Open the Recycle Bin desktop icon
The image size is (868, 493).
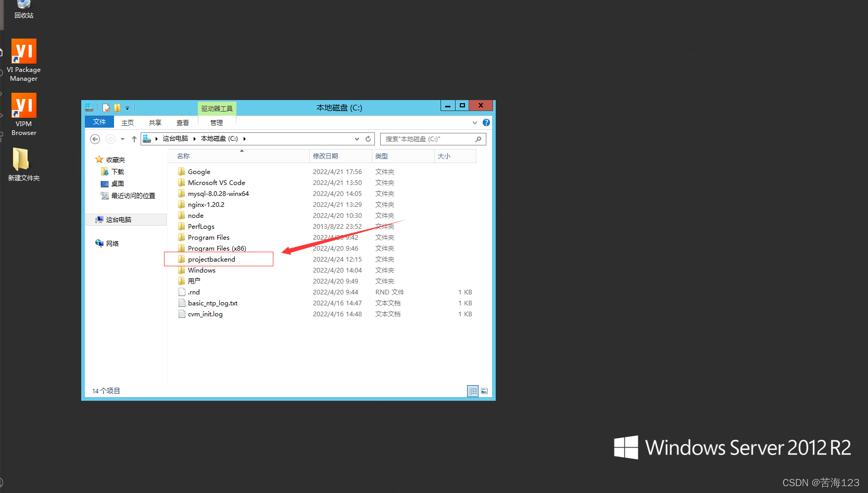pyautogui.click(x=23, y=9)
